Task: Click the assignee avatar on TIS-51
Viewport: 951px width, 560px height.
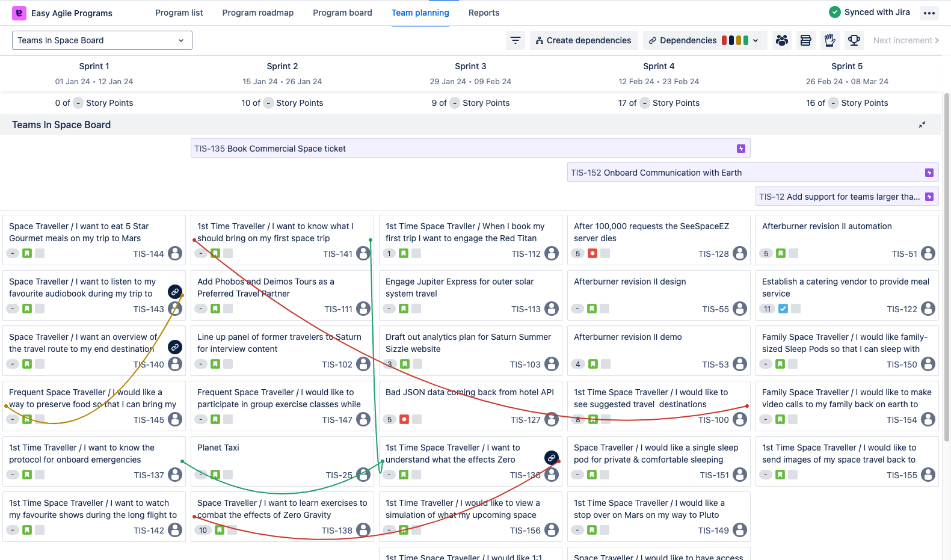Action: [x=928, y=253]
